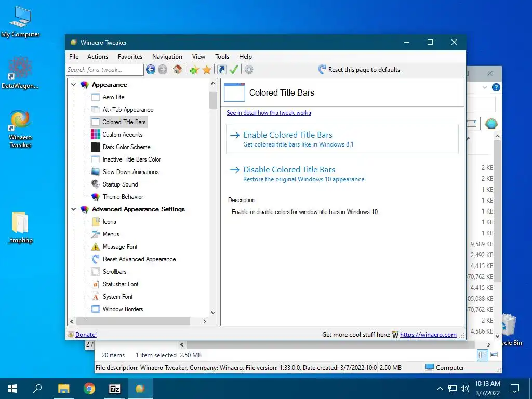Open the Help menu
Image resolution: width=532 pixels, height=399 pixels.
click(x=245, y=57)
